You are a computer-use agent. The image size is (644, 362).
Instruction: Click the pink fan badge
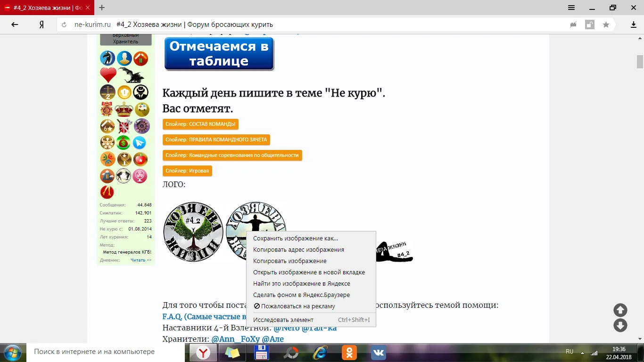[x=140, y=176]
